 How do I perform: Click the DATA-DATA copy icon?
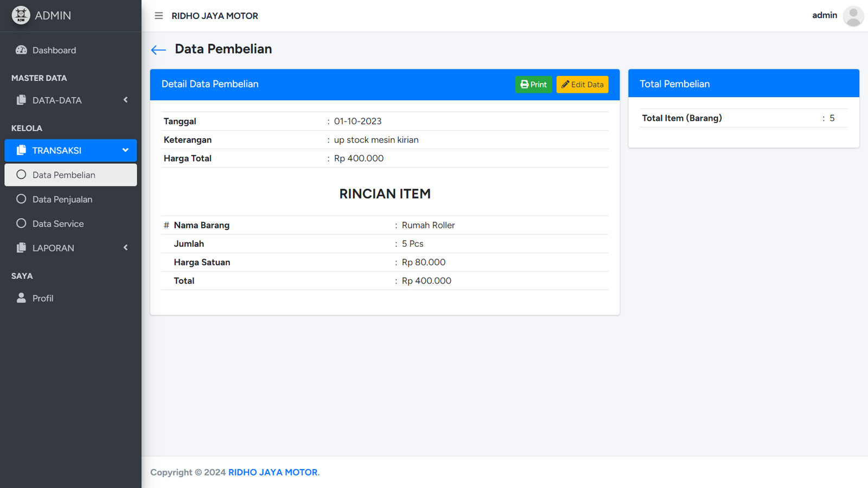pyautogui.click(x=21, y=100)
